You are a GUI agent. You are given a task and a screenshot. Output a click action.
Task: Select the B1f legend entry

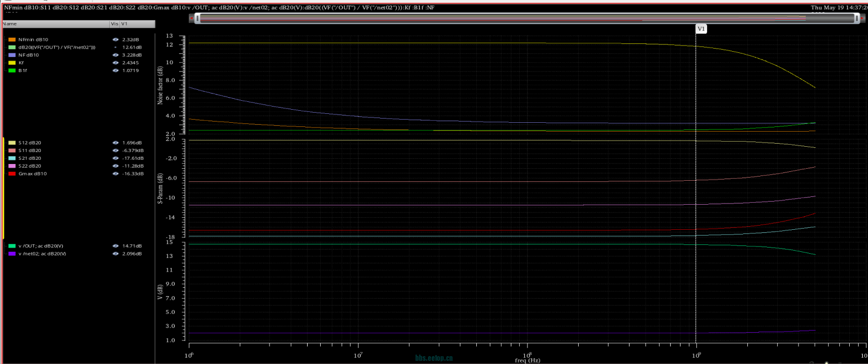(22, 71)
